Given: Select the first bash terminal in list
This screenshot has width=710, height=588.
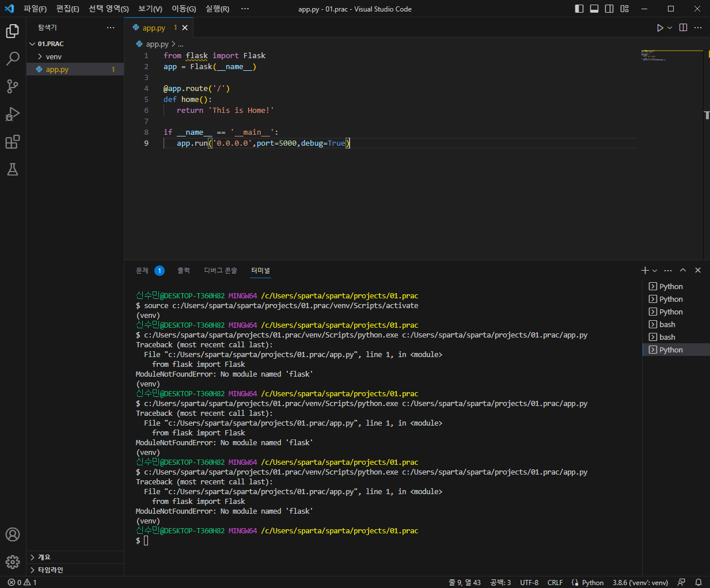Looking at the screenshot, I should pos(676,324).
